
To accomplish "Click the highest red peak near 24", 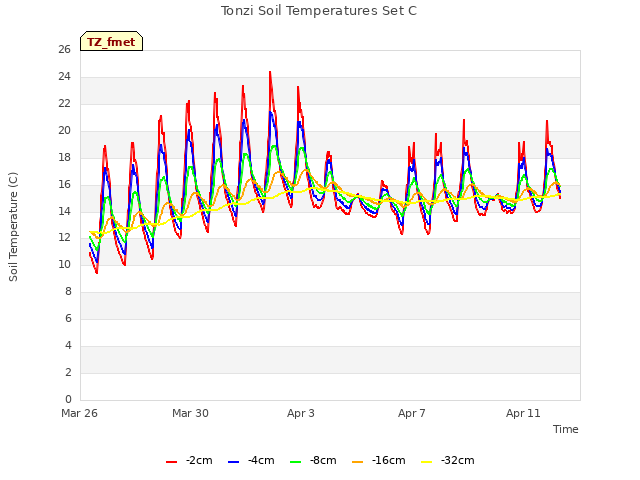I will tap(270, 73).
